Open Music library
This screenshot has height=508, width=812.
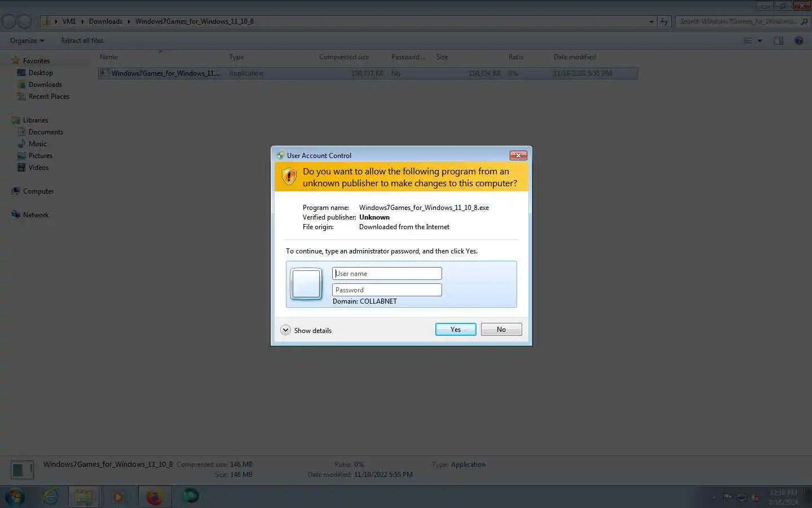pos(38,144)
